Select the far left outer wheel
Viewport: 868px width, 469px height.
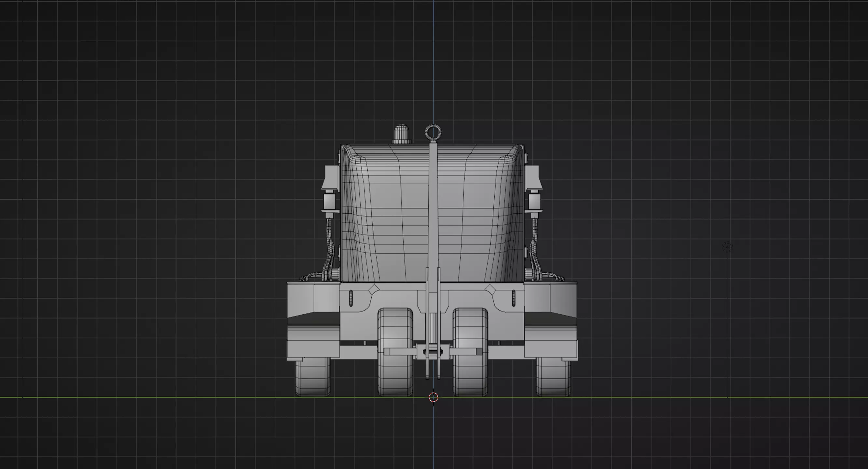pos(313,377)
